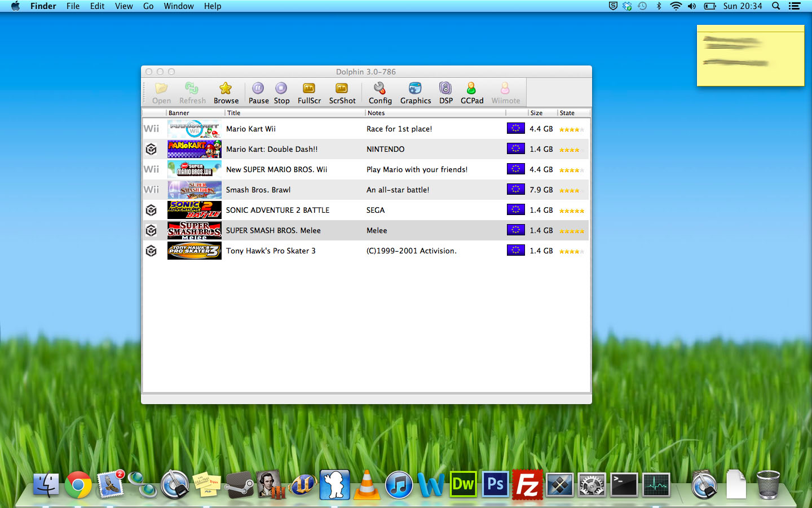Click the Open toolbar icon
Image resolution: width=812 pixels, height=508 pixels.
tap(161, 93)
